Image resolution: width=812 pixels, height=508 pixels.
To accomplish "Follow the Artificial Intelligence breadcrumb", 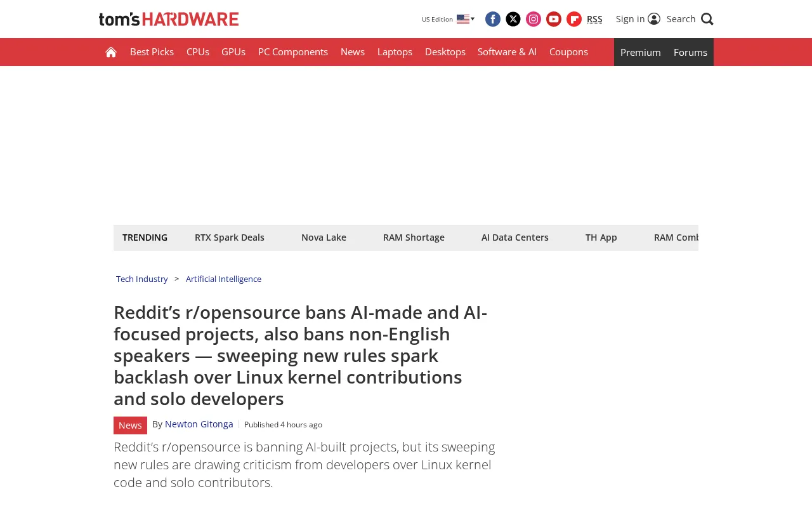I will click(223, 279).
